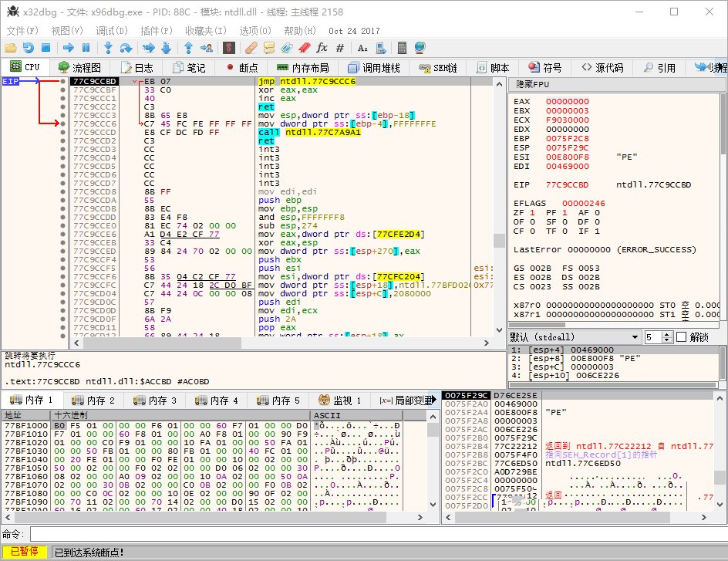Open the calculator toolbar icon
The width and height of the screenshot is (728, 561).
(x=402, y=48)
